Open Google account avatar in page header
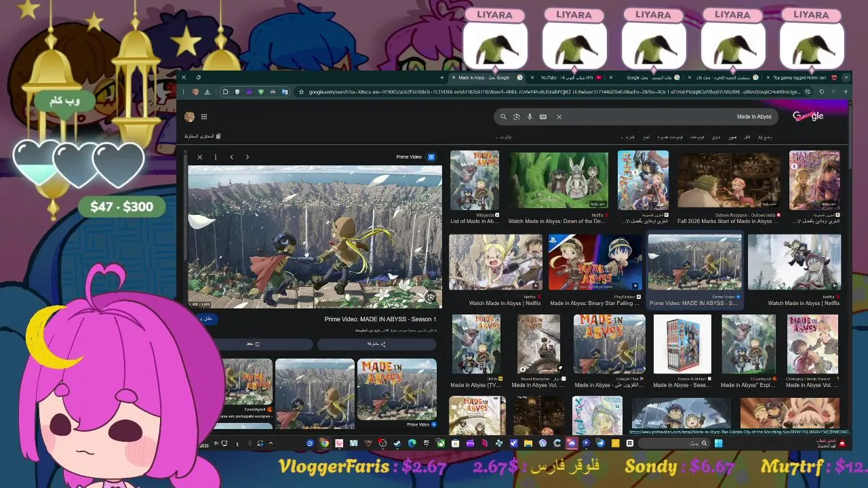 [x=189, y=117]
